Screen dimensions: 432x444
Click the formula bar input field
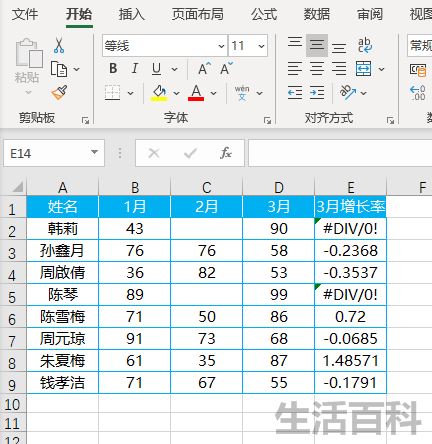tap(340, 153)
